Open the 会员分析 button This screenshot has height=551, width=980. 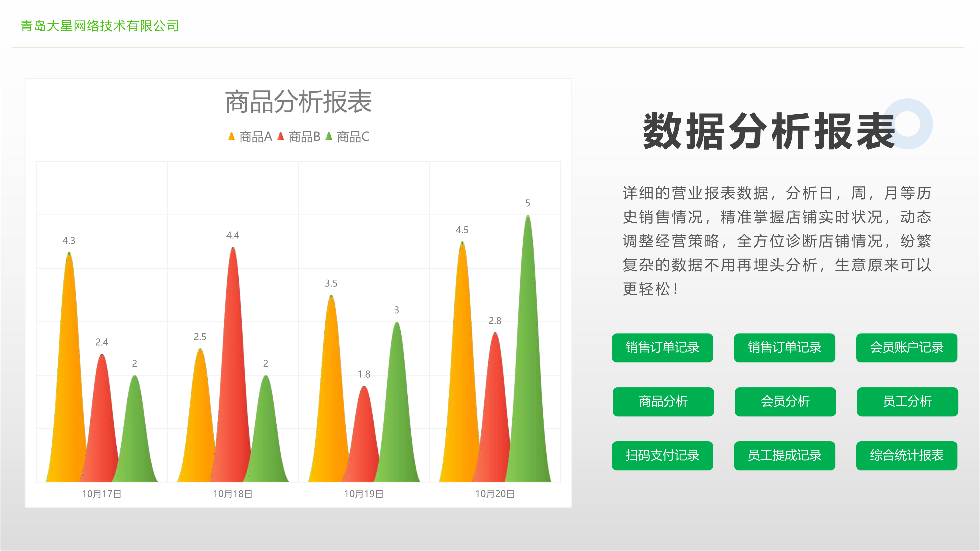(785, 402)
